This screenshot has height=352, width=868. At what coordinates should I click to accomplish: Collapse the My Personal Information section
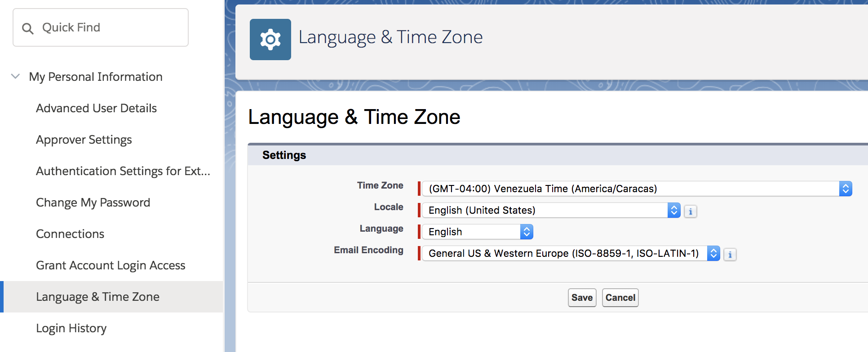pos(15,76)
